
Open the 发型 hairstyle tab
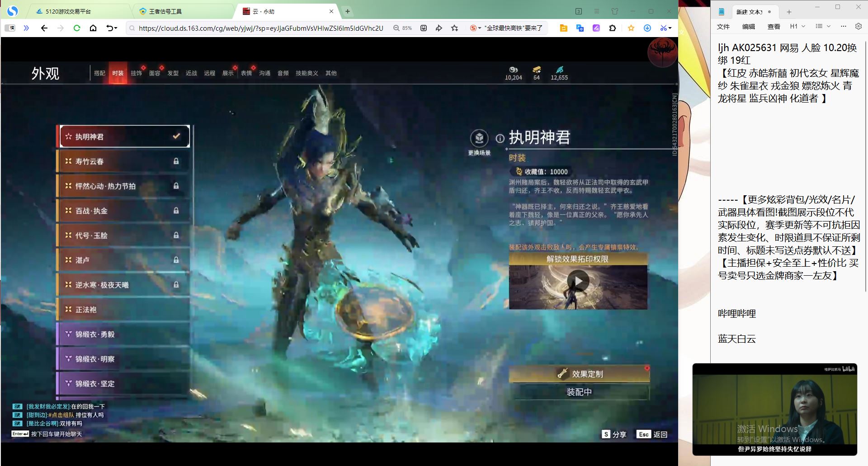point(173,73)
